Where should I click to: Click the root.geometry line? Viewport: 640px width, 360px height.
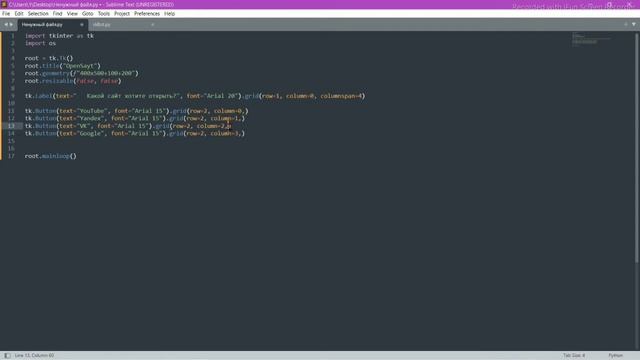[x=82, y=73]
